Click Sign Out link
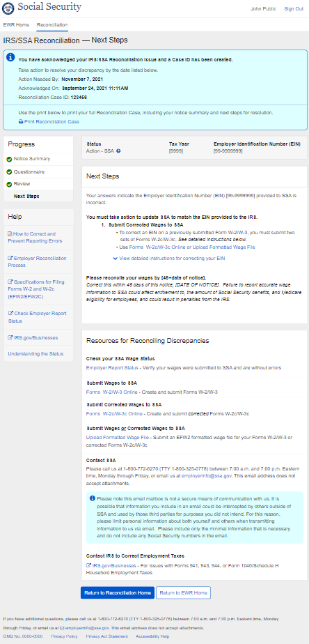Image resolution: width=309 pixels, height=644 pixels. [294, 8]
